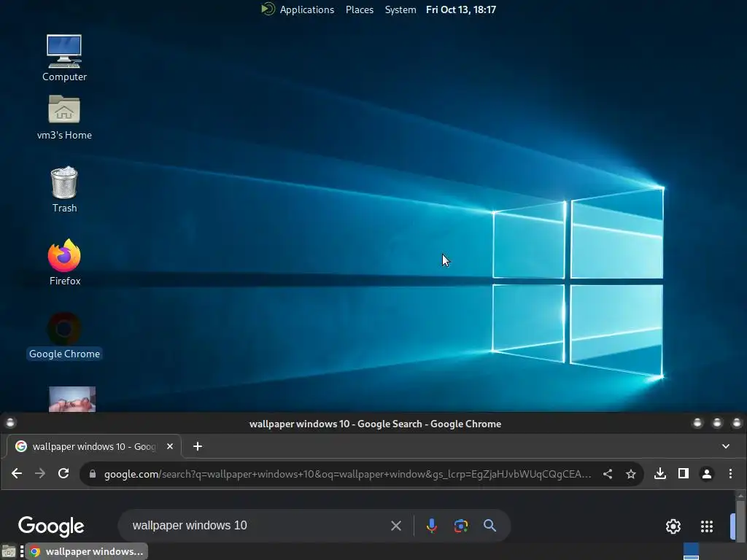Clear the search query with X
The height and width of the screenshot is (560, 747).
pyautogui.click(x=396, y=526)
